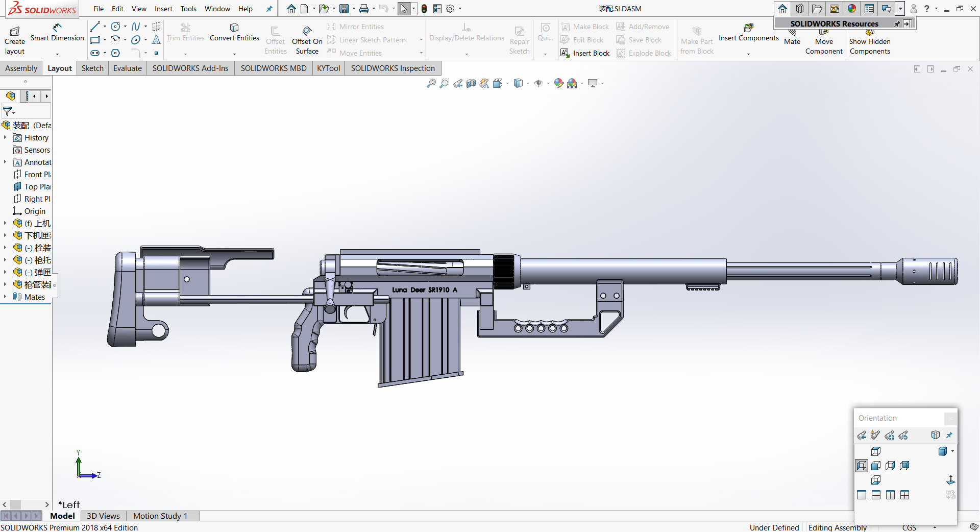
Task: Select the Line sketch tool
Action: [95, 27]
